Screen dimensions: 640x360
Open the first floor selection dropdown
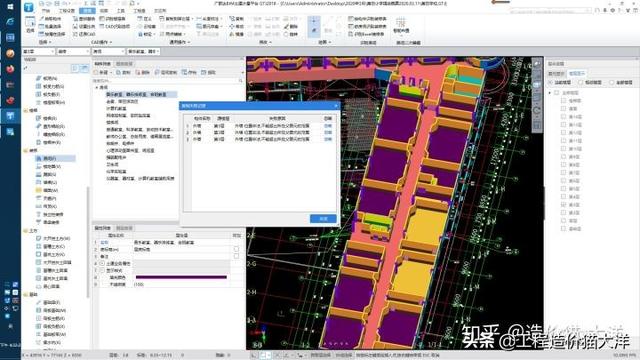click(x=38, y=51)
